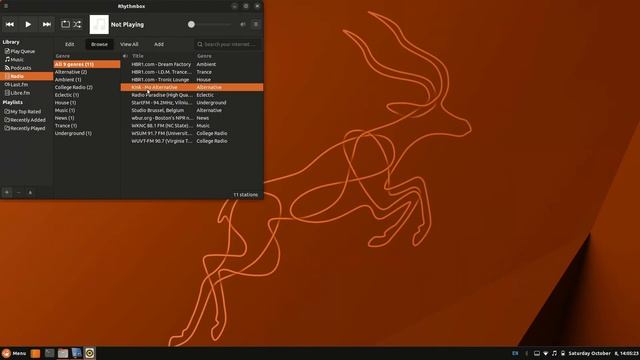Select WSUM 91.7 FM station
The width and height of the screenshot is (640, 360).
point(192,133)
